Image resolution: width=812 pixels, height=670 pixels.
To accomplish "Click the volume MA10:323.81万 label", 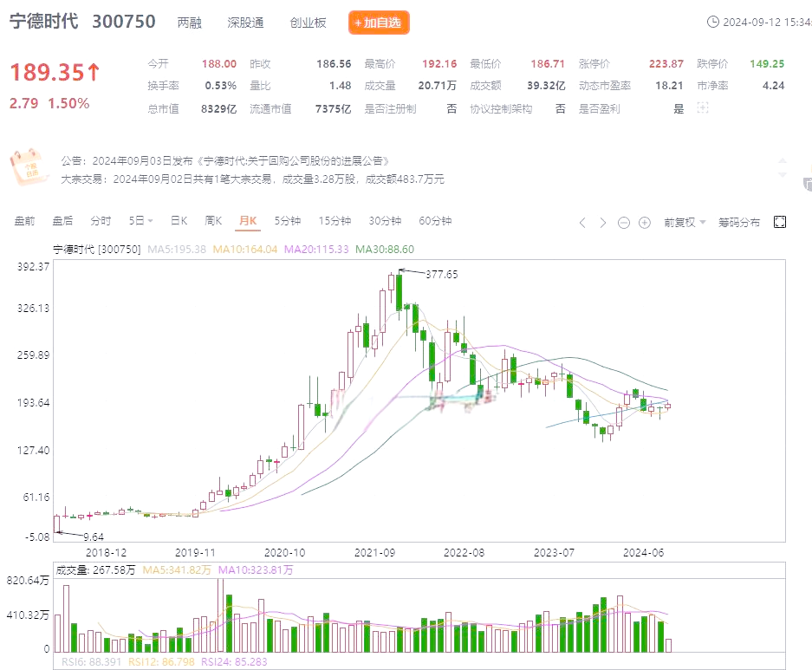I will click(x=256, y=570).
